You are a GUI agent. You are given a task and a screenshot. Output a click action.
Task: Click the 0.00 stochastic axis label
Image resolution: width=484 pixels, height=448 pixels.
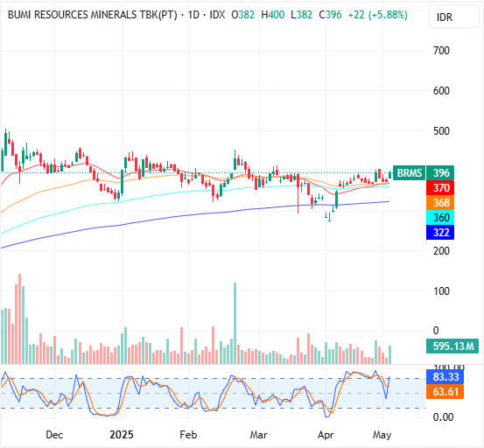click(443, 417)
